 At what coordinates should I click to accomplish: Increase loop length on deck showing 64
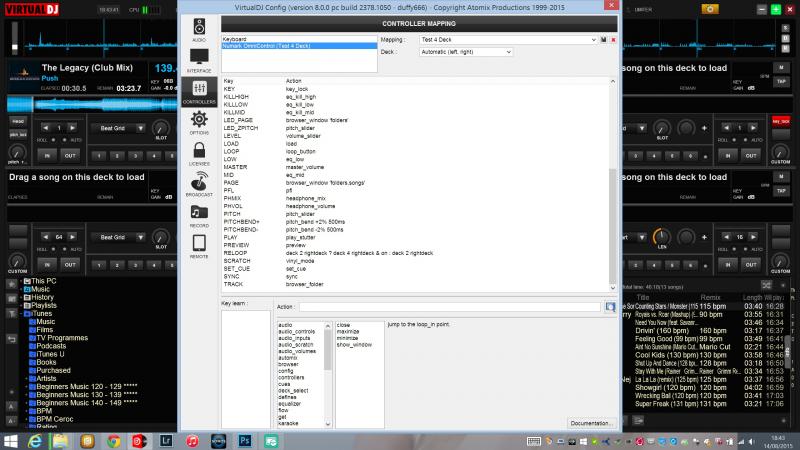(x=72, y=237)
